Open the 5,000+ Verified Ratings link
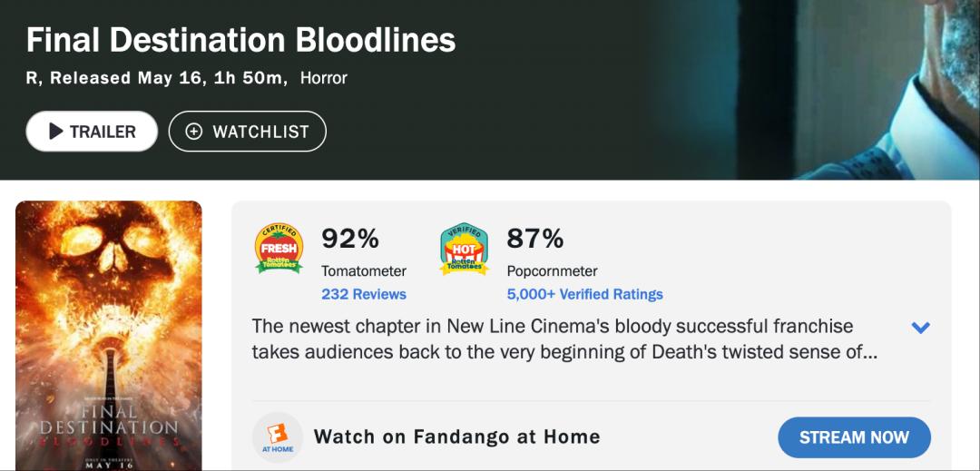This screenshot has height=471, width=980. point(584,294)
